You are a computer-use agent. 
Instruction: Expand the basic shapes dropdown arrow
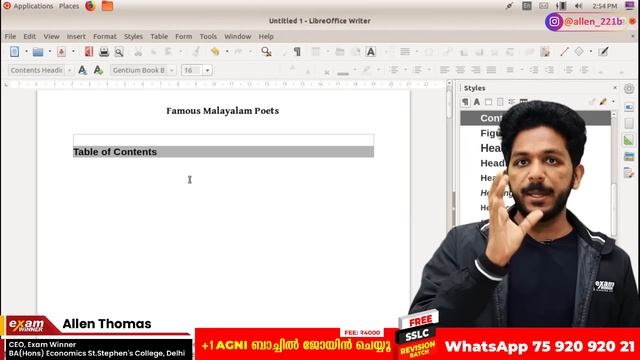[x=591, y=52]
